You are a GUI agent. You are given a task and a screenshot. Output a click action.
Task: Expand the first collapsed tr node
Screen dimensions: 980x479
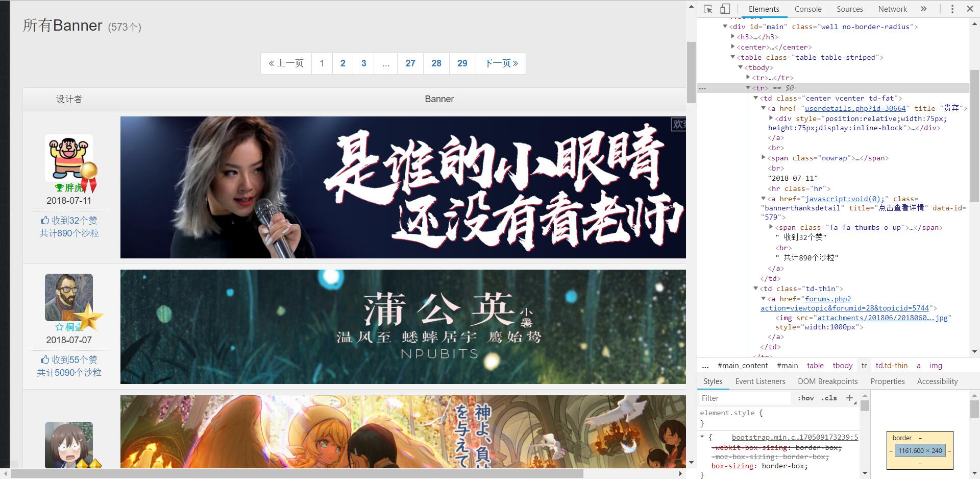[x=748, y=77]
